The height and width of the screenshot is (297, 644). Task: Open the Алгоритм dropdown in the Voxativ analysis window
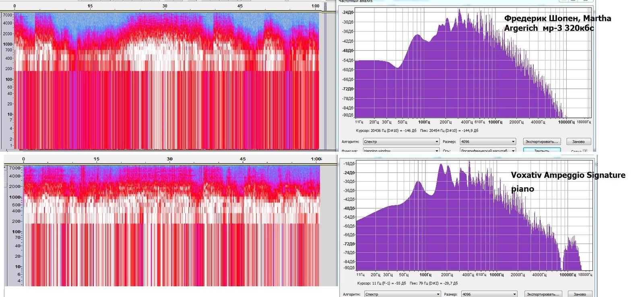pos(402,294)
